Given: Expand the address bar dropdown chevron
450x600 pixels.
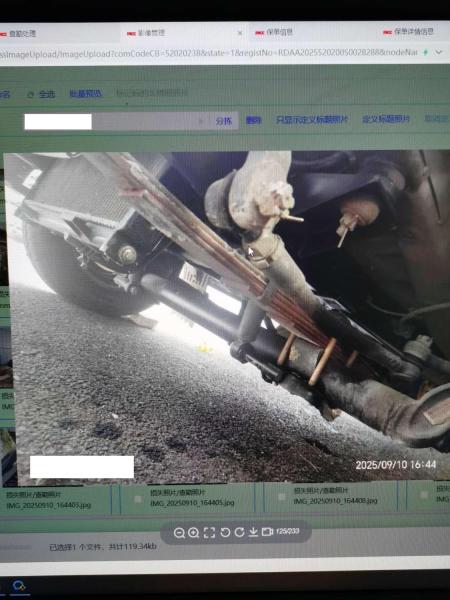Looking at the screenshot, I should (x=439, y=52).
